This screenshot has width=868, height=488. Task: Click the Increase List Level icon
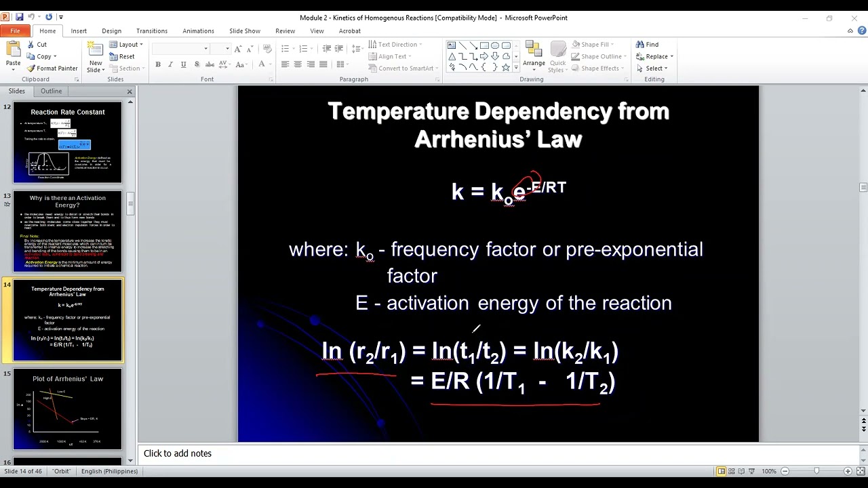tap(339, 49)
